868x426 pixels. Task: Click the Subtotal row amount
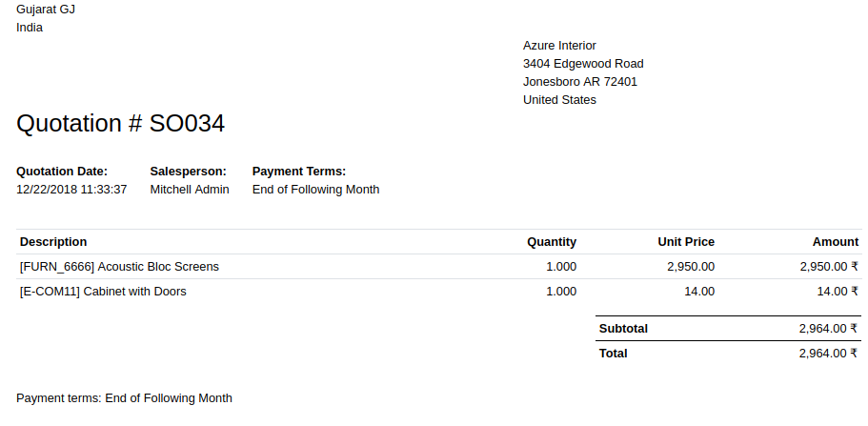coord(829,329)
